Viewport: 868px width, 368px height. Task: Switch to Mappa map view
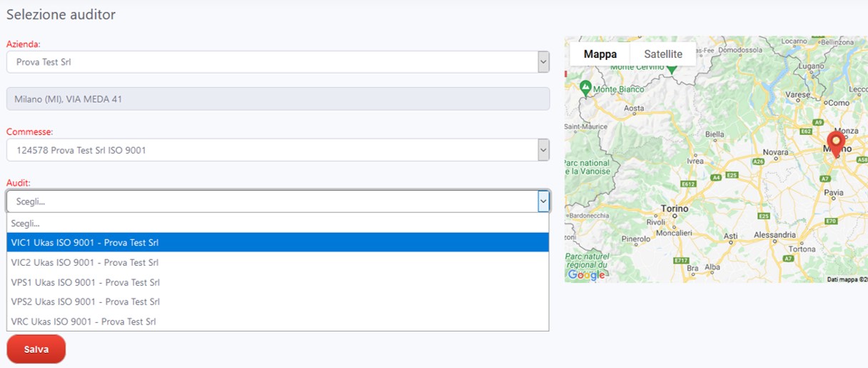click(x=600, y=54)
